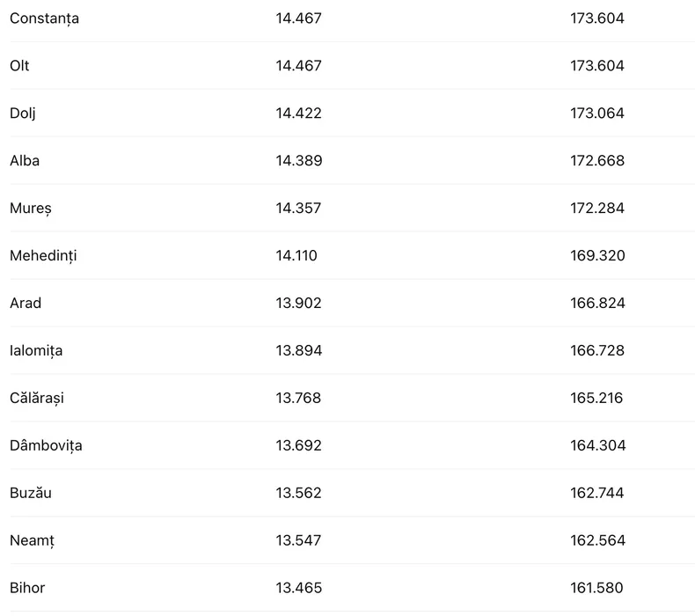Select the Olt row label

(19, 65)
